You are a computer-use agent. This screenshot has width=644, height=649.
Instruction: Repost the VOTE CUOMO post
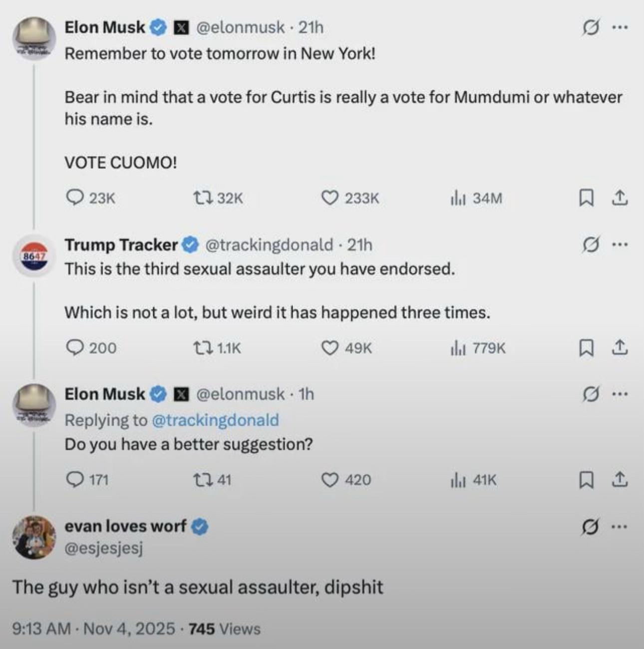[203, 198]
